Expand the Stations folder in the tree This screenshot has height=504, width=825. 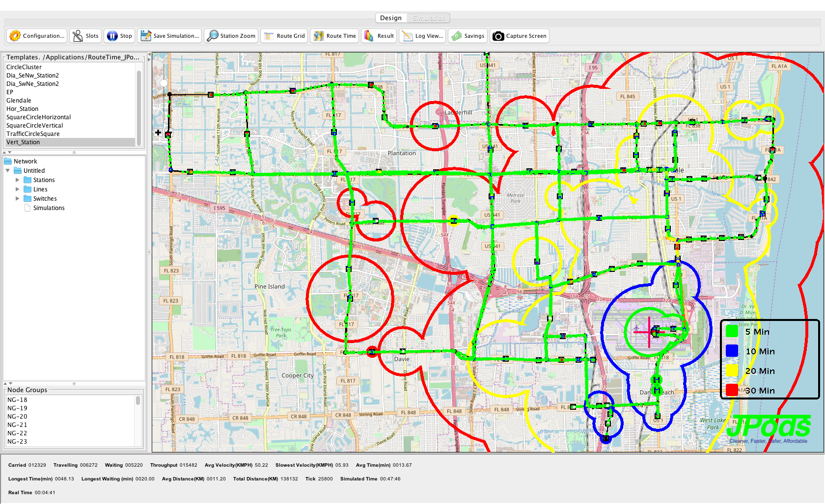click(18, 180)
